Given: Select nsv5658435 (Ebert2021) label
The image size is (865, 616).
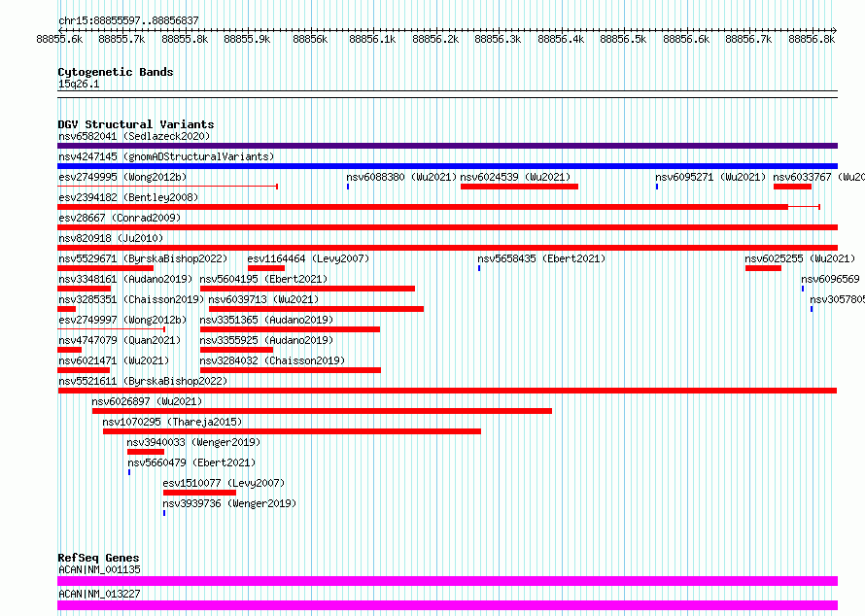Looking at the screenshot, I should click(541, 258).
